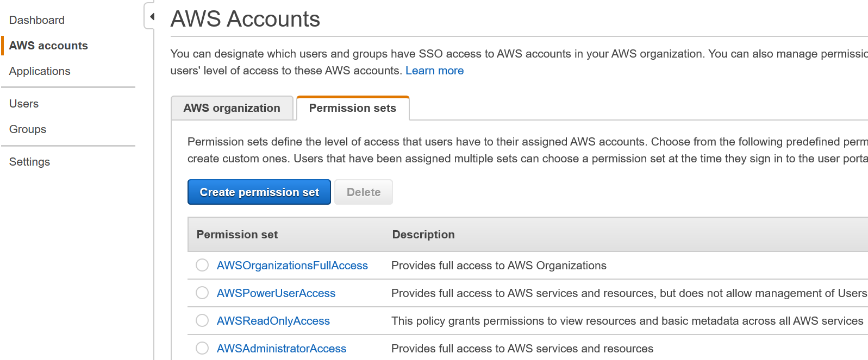Open the Dashboard navigation item
This screenshot has height=360, width=868.
37,20
